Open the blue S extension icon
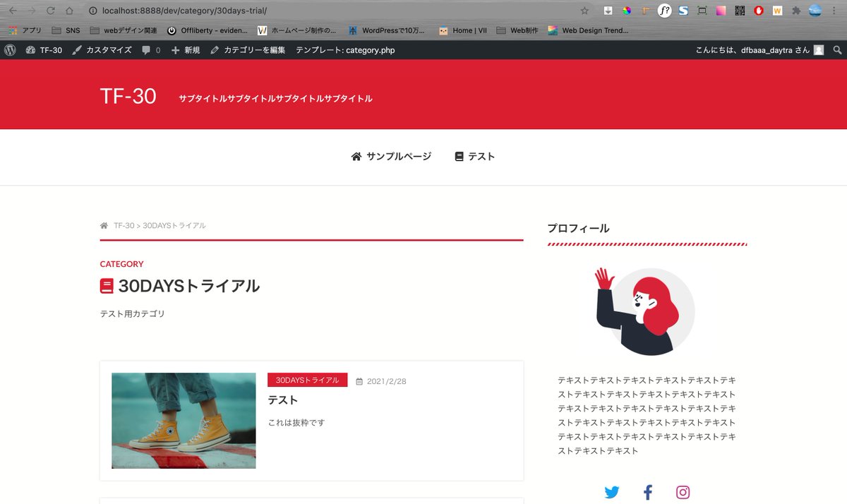This screenshot has width=847, height=504. [x=683, y=11]
